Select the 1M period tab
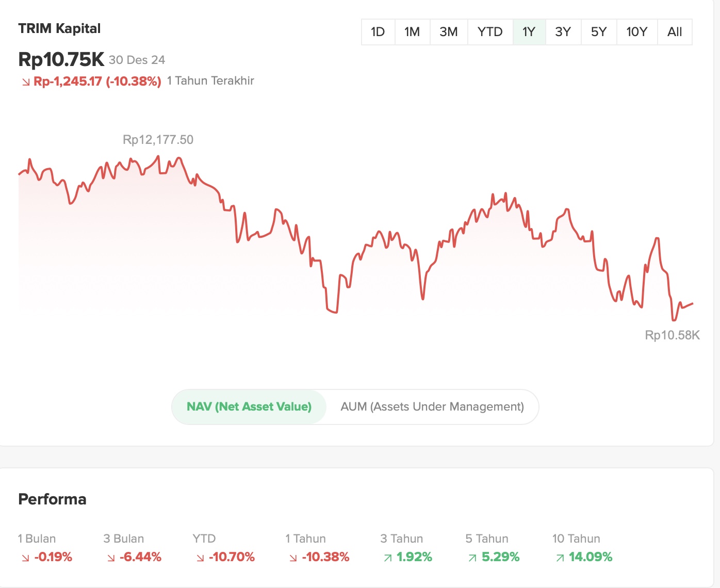Screen dimensions: 720x588 [413, 31]
